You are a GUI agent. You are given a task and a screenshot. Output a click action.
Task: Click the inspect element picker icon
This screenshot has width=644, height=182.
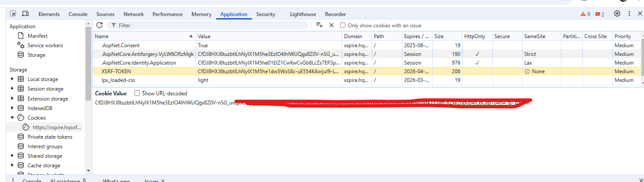13,14
